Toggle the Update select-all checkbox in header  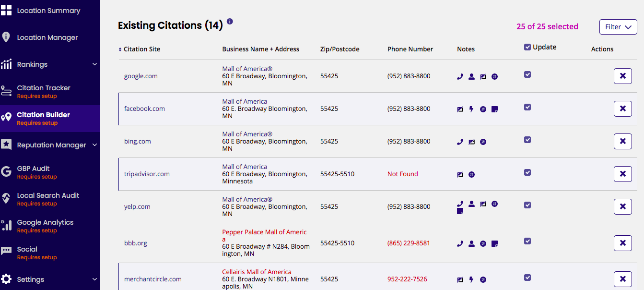pyautogui.click(x=527, y=47)
